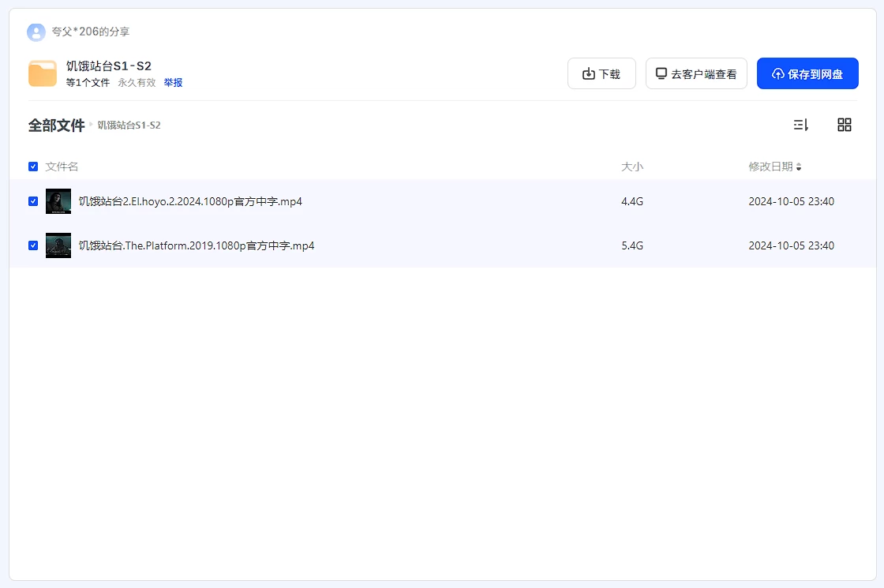Open thumbnail of 饥饿站台2.El.hoyo video
Viewport: 884px width, 588px height.
58,201
